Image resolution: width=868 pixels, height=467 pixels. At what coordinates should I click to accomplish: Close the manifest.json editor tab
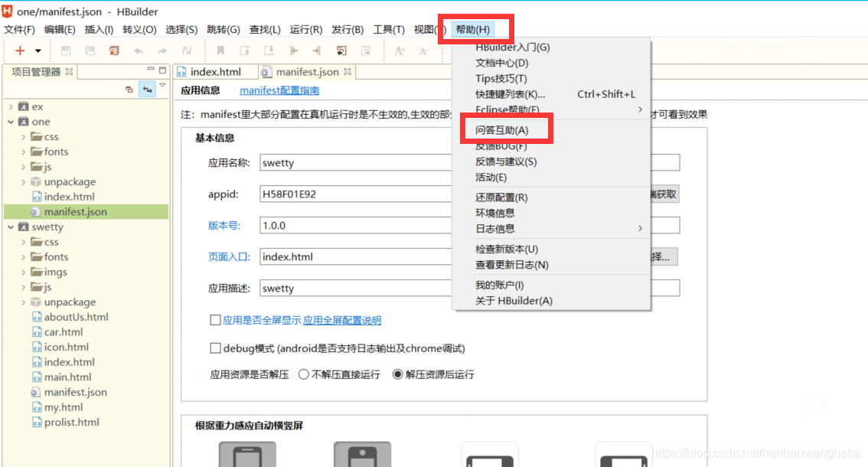[347, 71]
